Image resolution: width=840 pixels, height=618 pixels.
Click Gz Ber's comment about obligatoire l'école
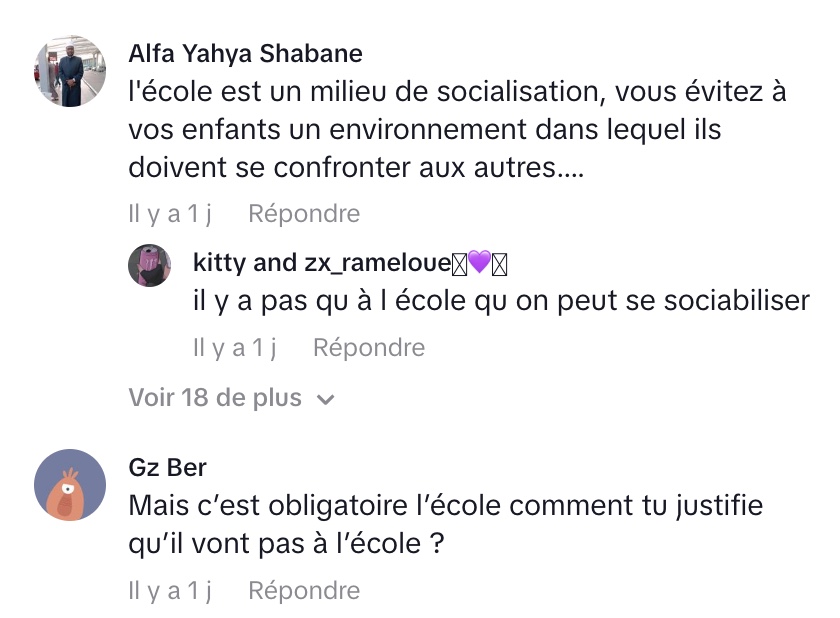[445, 523]
